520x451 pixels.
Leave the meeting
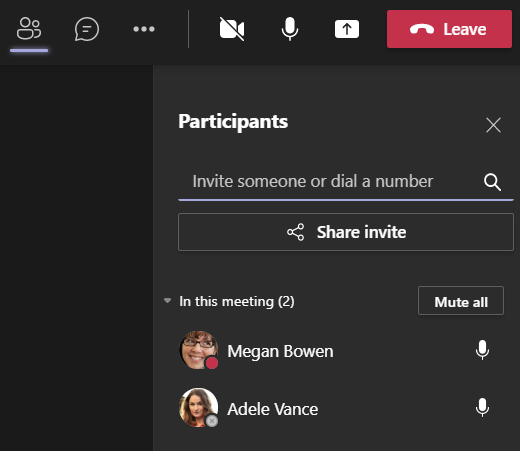click(x=449, y=29)
